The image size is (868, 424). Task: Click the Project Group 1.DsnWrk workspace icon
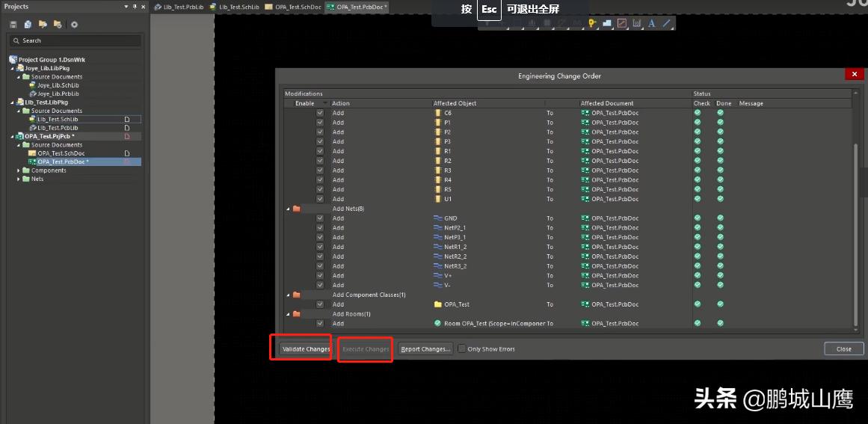click(13, 59)
